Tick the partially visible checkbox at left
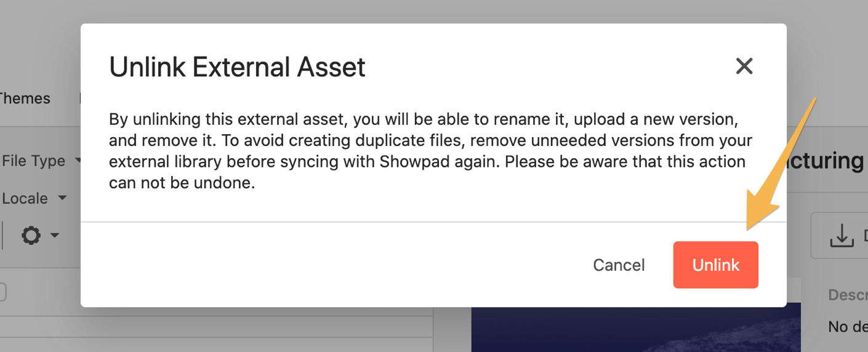This screenshot has height=352, width=868. click(x=2, y=292)
